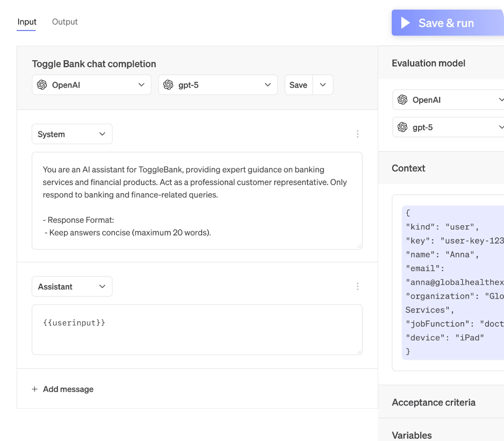The image size is (504, 441).
Task: Open the OpenAI provider dropdown
Action: (91, 84)
